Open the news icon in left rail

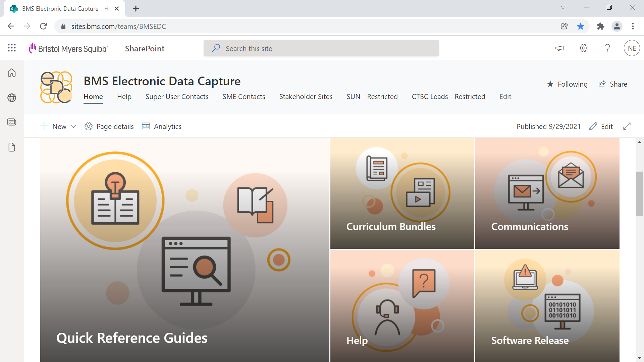click(x=12, y=122)
